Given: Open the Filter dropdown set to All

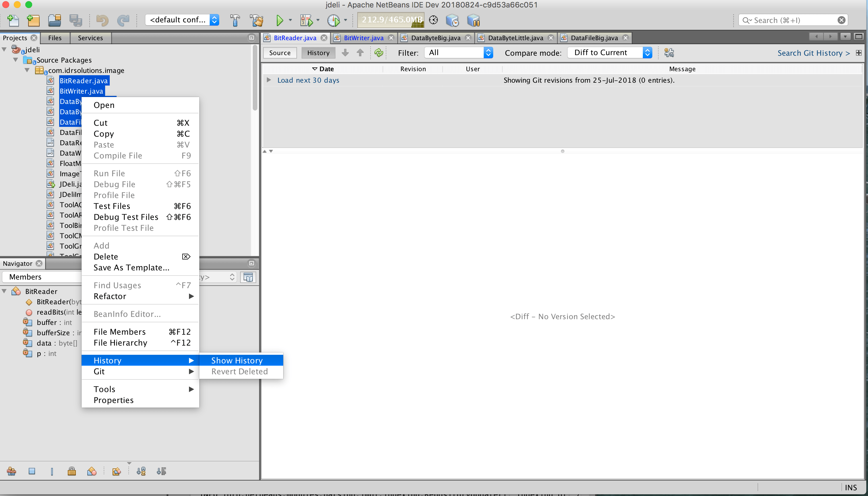Looking at the screenshot, I should 458,53.
